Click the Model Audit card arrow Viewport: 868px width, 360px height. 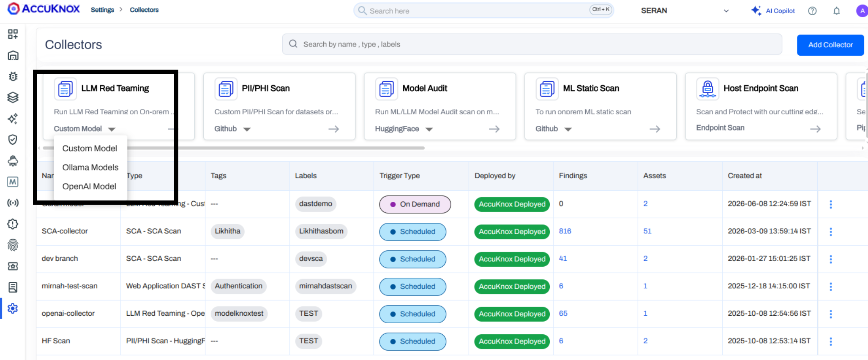click(494, 129)
